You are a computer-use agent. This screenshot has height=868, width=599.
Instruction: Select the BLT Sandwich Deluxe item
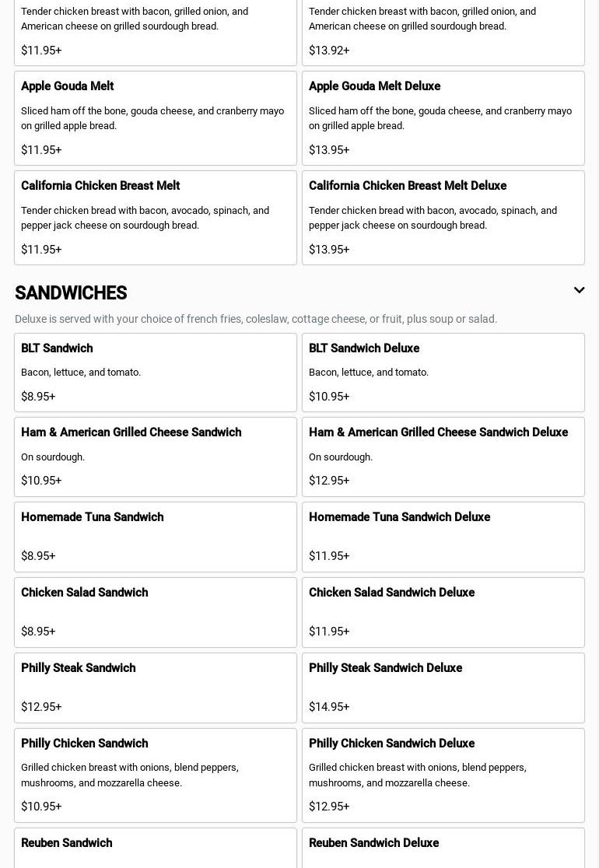pyautogui.click(x=443, y=373)
